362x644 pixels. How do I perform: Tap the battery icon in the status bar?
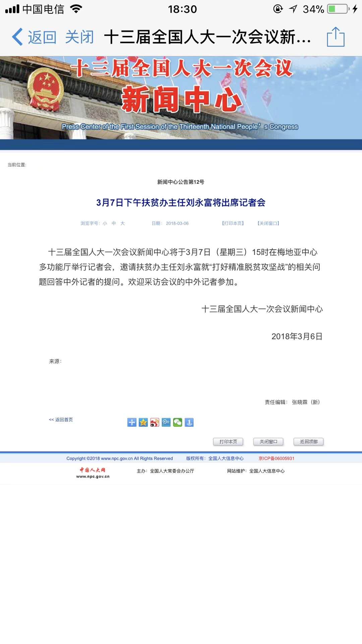338,9
